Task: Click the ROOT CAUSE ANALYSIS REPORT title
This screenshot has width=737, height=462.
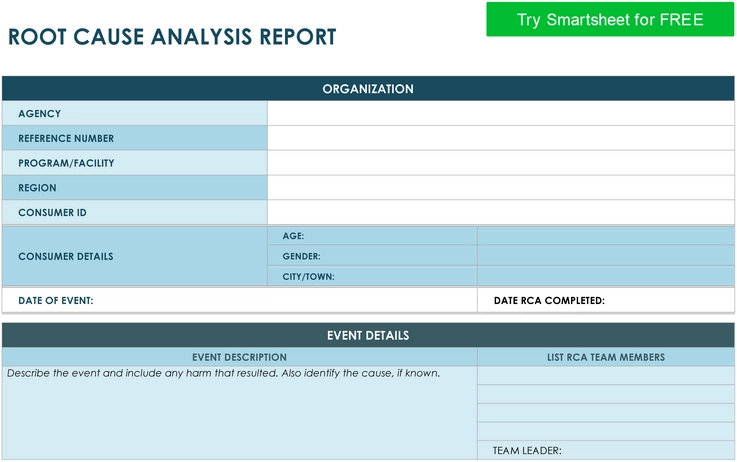Action: (172, 37)
